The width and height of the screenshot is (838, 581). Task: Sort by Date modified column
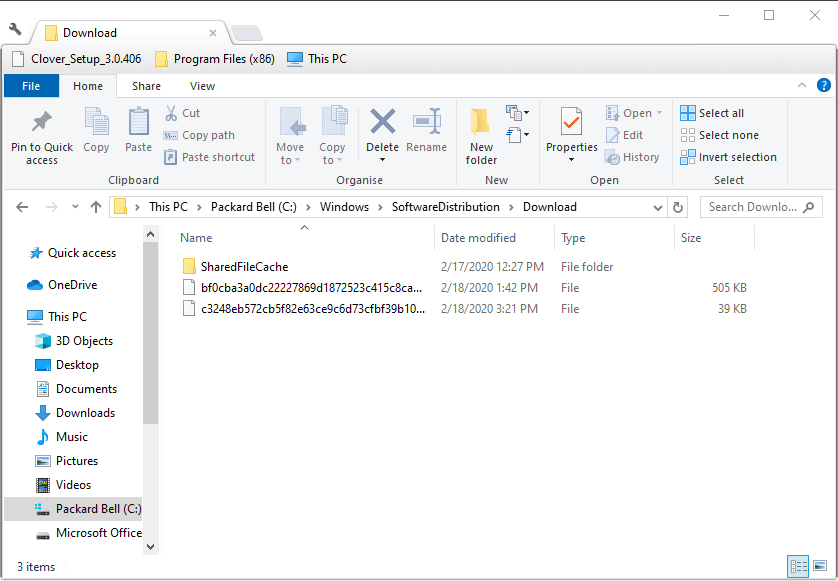point(478,238)
